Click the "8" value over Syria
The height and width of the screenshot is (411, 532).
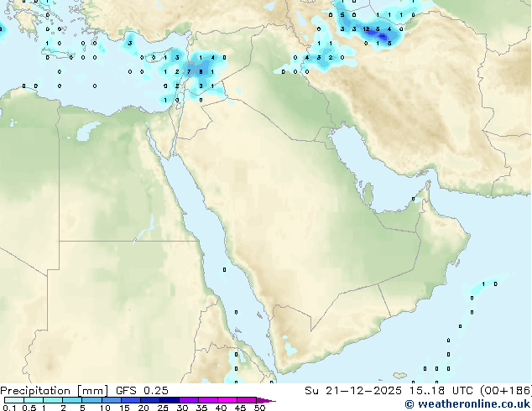(201, 72)
